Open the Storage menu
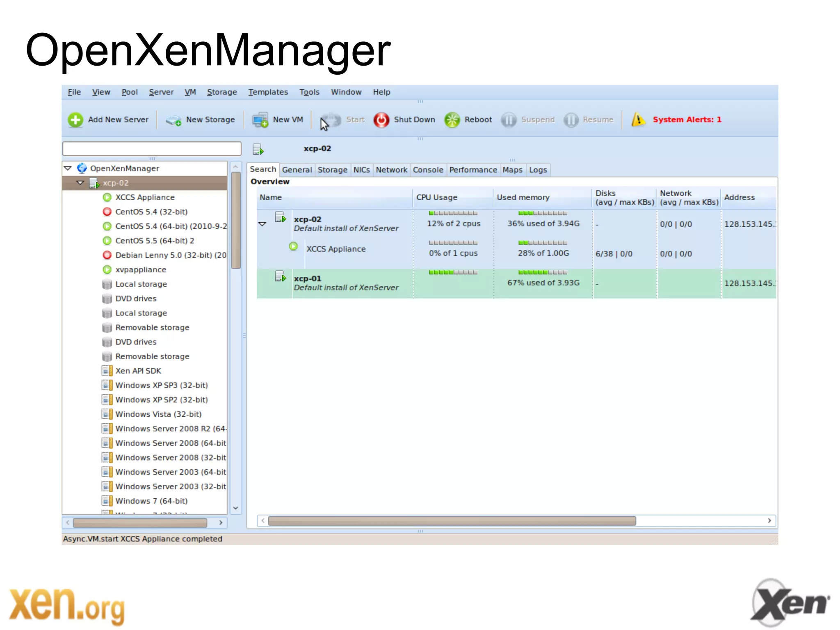The height and width of the screenshot is (630, 840). point(222,92)
